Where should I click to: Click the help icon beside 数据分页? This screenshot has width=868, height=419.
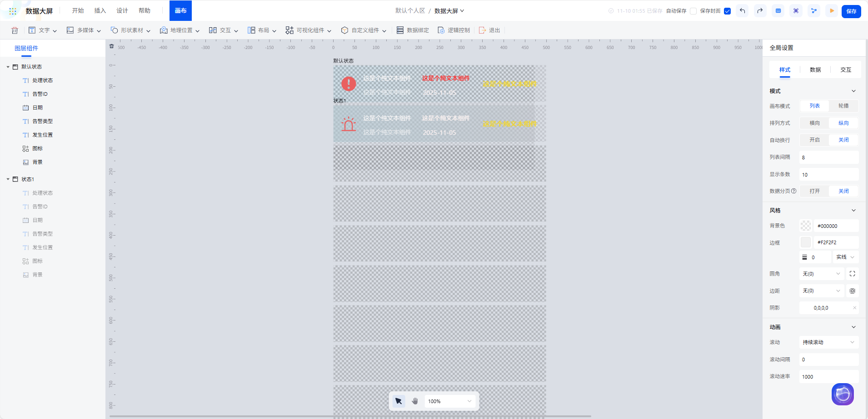coord(794,191)
